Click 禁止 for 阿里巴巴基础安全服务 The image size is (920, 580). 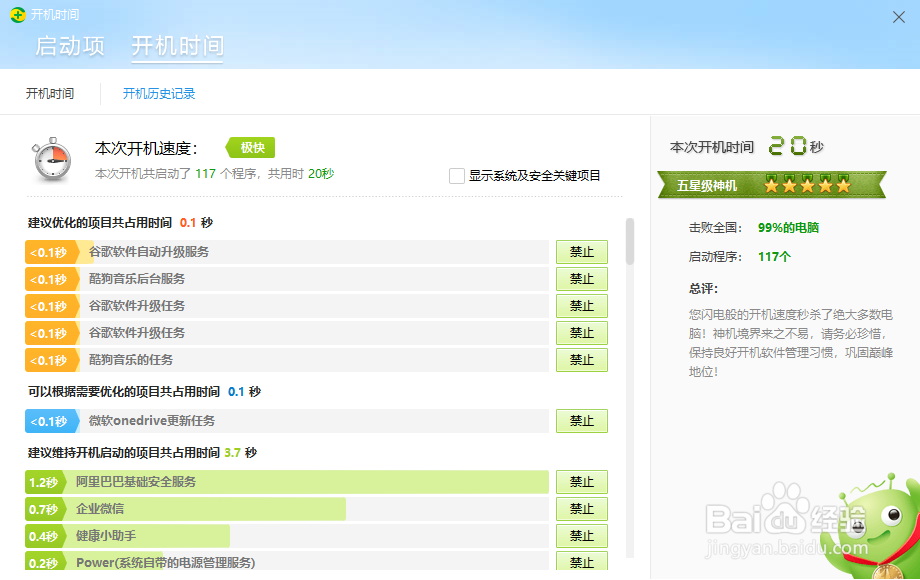click(x=581, y=482)
